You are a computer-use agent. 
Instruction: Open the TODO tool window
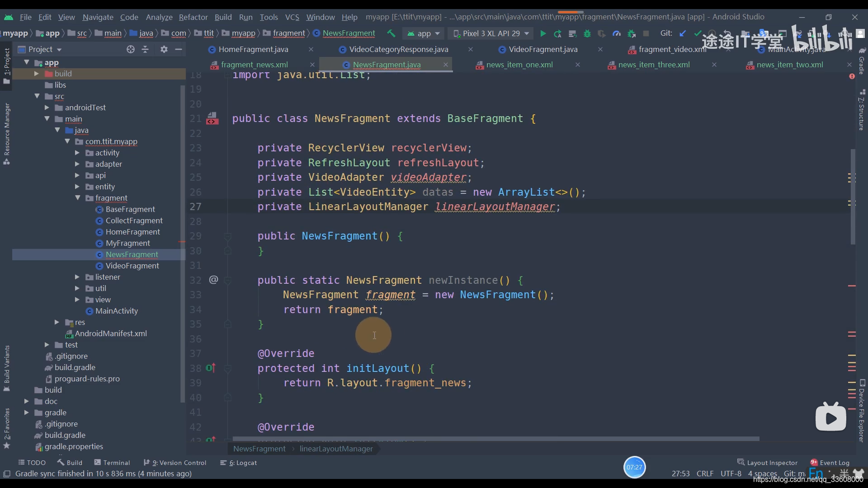pos(32,463)
